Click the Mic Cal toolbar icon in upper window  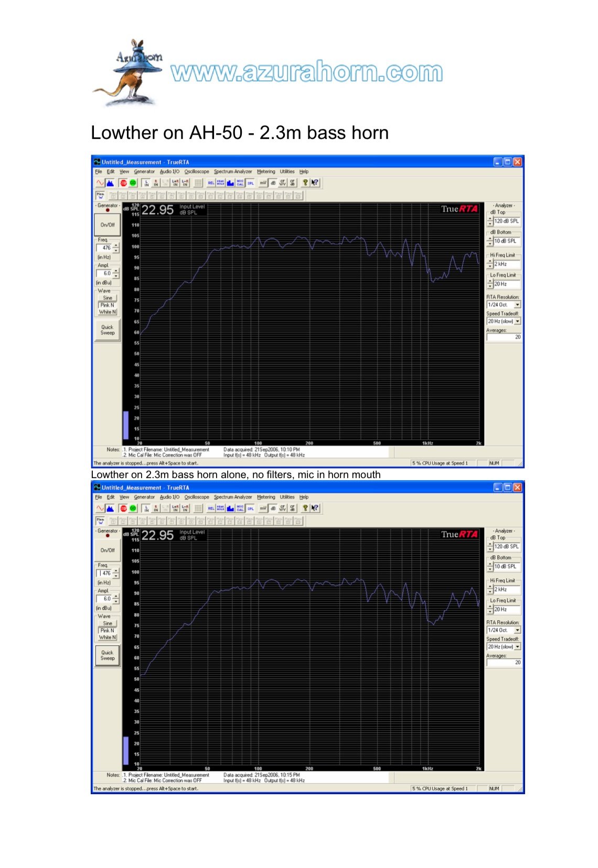tap(240, 183)
